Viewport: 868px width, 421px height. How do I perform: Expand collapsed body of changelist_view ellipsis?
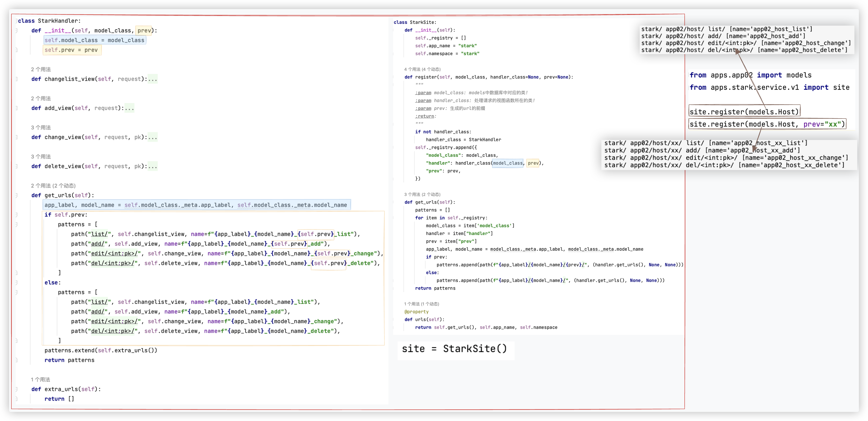(x=153, y=79)
